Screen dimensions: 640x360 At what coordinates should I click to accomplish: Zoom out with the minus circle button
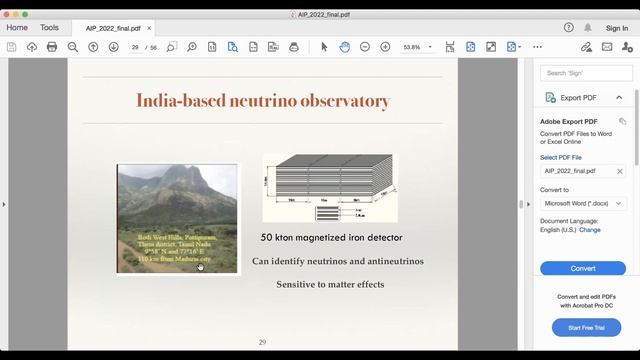pyautogui.click(x=365, y=47)
